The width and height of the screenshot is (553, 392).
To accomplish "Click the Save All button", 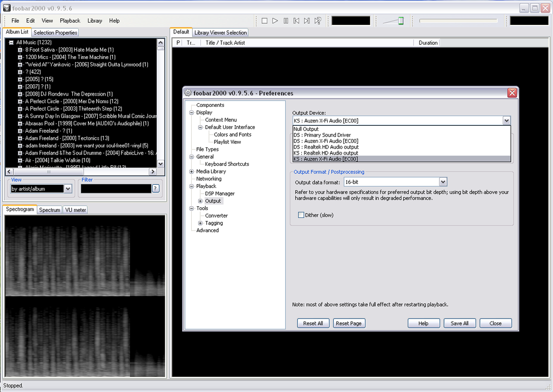I will coord(460,323).
